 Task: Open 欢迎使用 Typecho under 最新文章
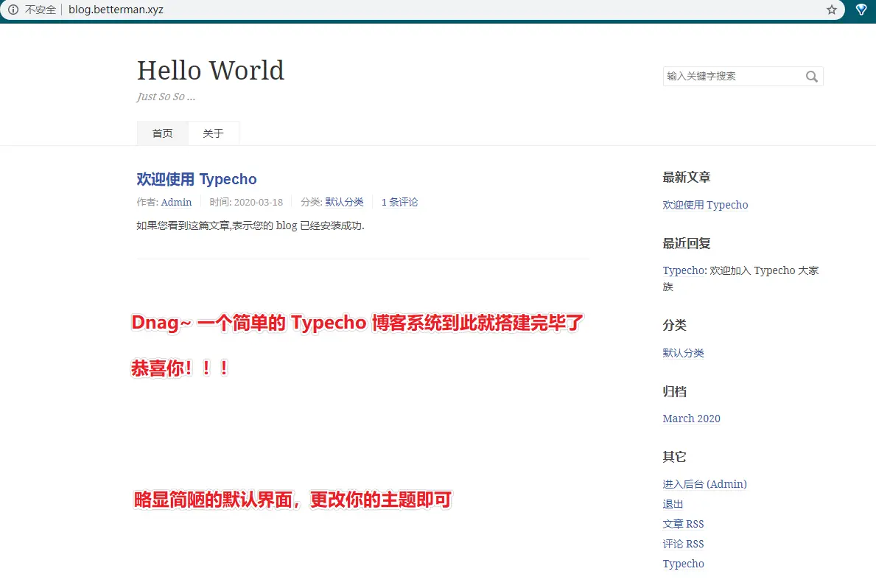pyautogui.click(x=705, y=205)
